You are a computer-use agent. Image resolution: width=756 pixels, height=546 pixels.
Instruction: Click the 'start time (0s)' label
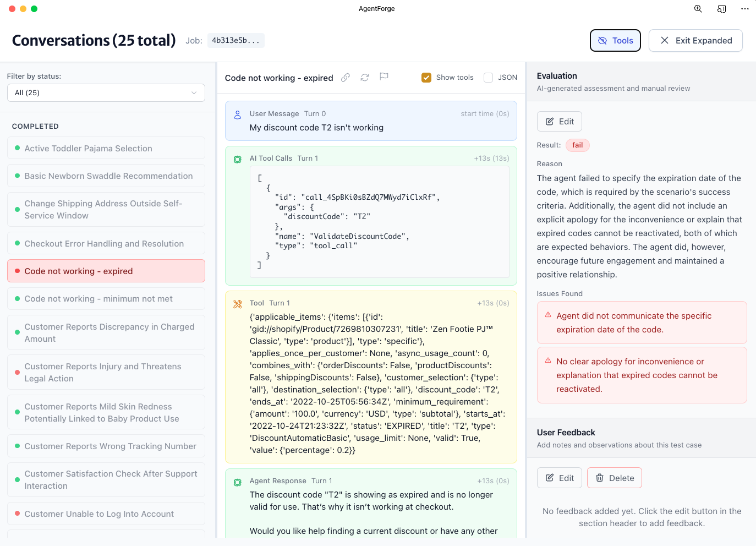[x=485, y=114]
